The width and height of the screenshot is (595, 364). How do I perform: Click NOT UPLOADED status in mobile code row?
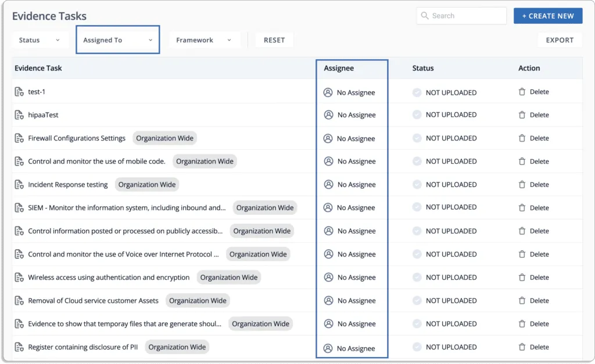pos(451,161)
